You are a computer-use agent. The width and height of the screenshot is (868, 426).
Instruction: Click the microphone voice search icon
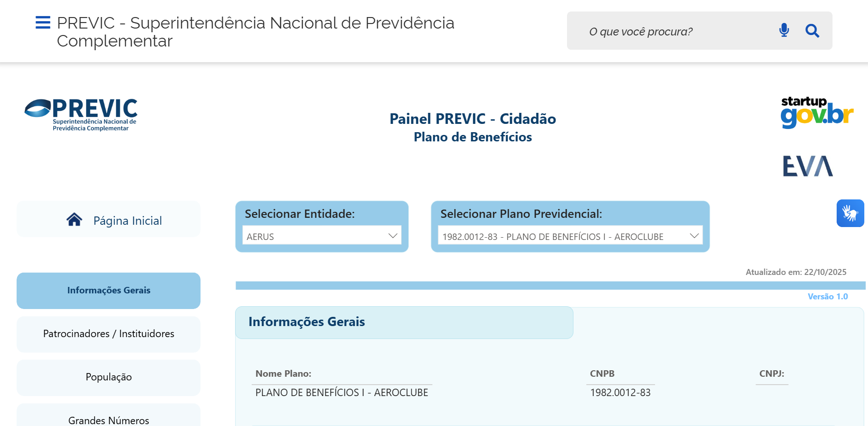pos(784,30)
